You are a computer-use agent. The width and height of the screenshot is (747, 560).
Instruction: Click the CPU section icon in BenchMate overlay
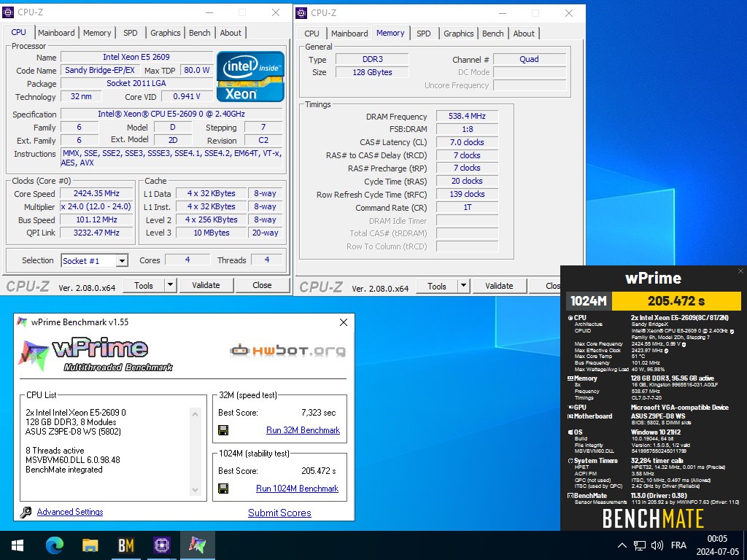(x=570, y=318)
